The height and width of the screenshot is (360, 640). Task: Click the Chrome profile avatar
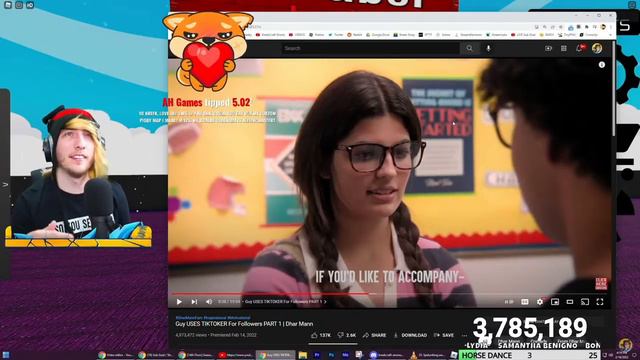[x=603, y=27]
